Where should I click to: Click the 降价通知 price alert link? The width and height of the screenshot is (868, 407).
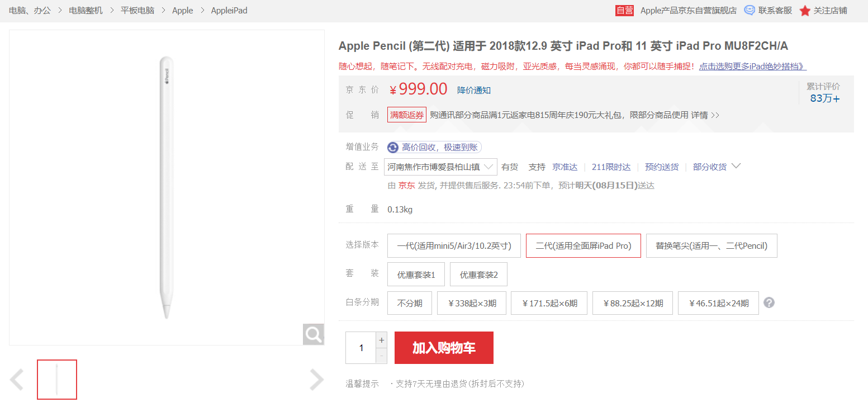[x=473, y=90]
